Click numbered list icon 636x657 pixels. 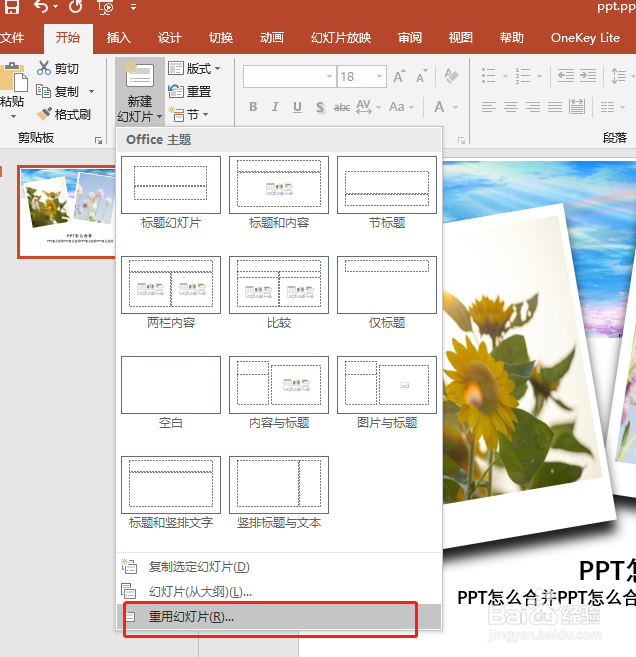(x=523, y=76)
